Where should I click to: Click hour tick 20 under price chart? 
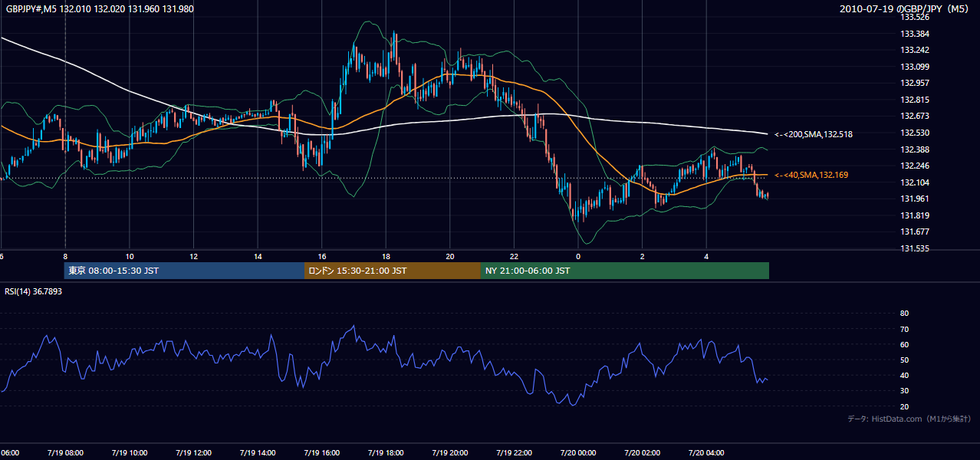(450, 256)
